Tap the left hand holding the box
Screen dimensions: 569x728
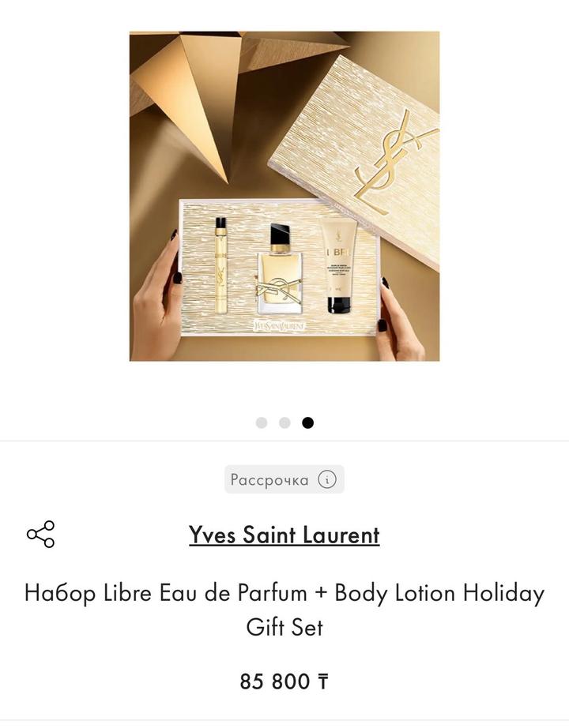157,297
